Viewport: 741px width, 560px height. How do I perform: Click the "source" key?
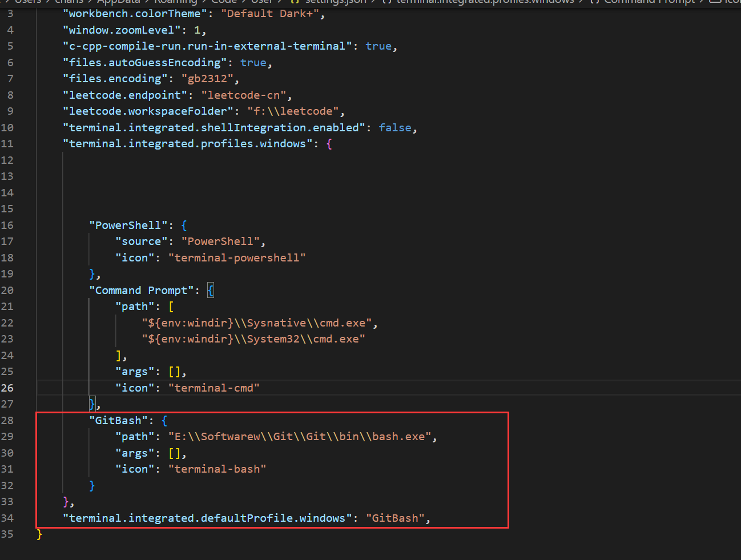click(142, 241)
